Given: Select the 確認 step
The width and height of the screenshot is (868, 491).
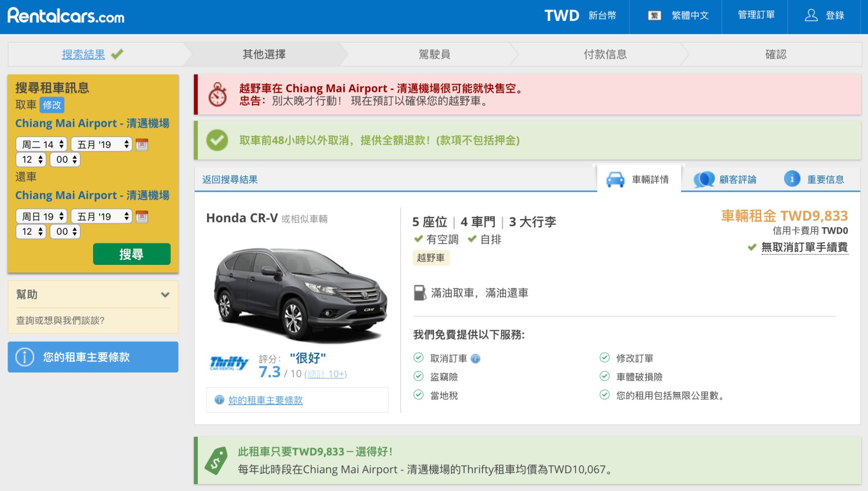Looking at the screenshot, I should [x=776, y=54].
